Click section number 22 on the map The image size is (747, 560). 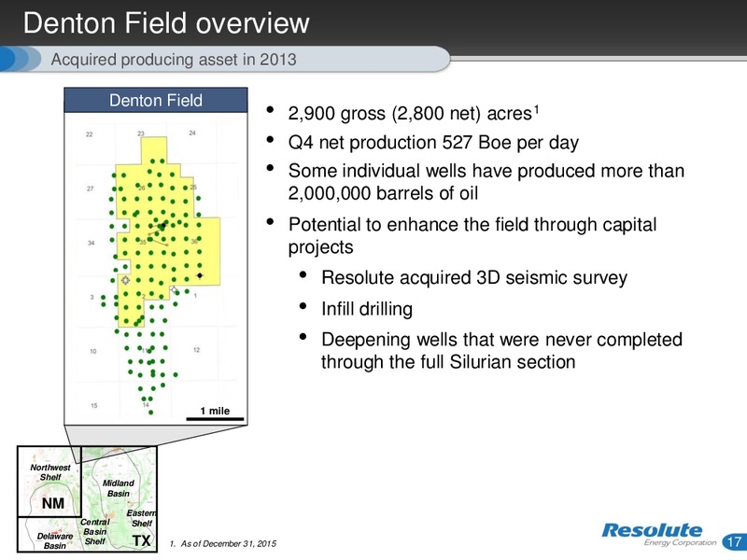89,134
